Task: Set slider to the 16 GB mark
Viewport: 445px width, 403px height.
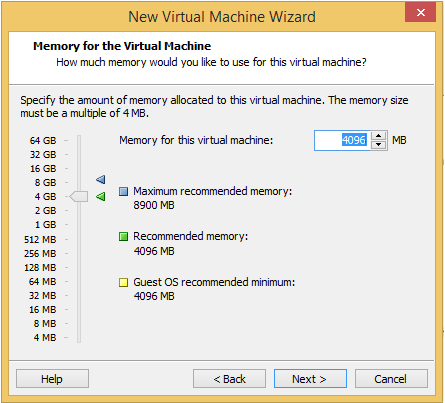Action: point(79,169)
